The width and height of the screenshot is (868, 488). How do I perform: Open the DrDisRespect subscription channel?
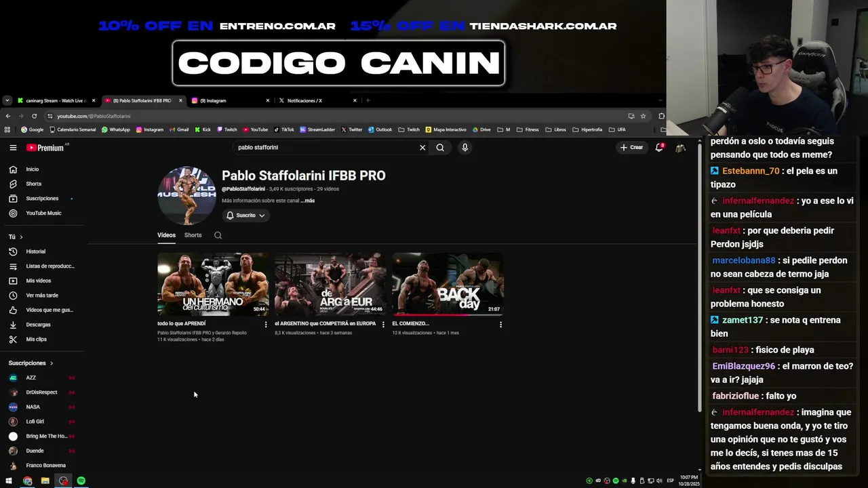[x=42, y=392]
